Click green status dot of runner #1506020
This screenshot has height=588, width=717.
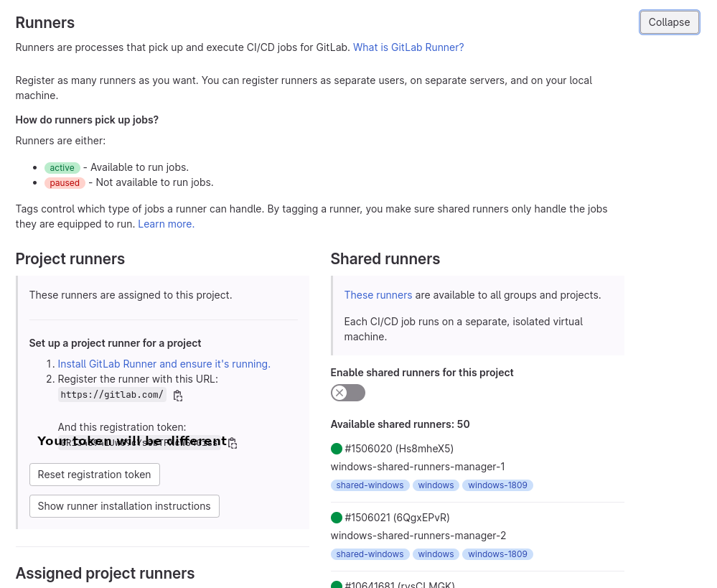pyautogui.click(x=337, y=449)
